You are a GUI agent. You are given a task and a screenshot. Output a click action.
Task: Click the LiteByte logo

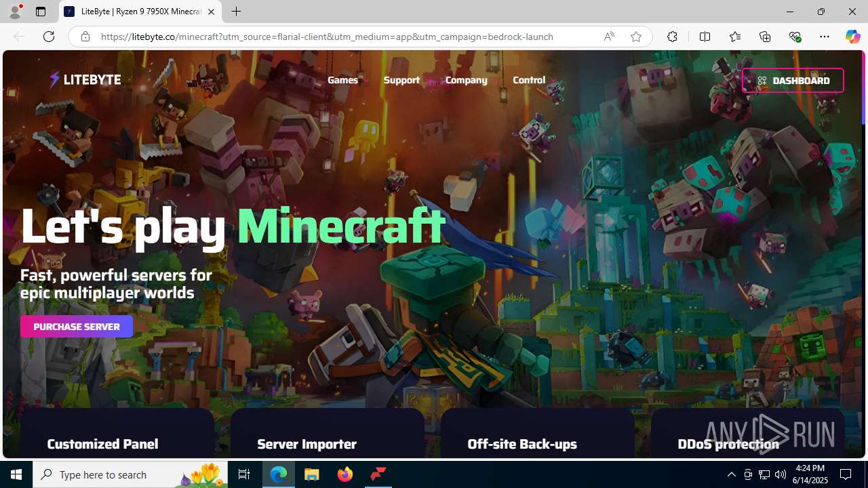coord(85,80)
